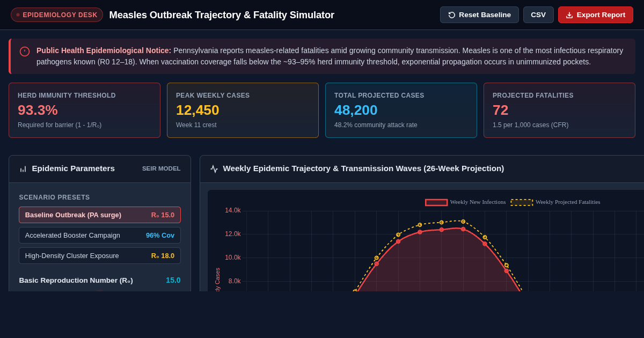Click the Peak Weekly Cases card
Viewport: 644px width, 338px height.
pyautogui.click(x=243, y=110)
